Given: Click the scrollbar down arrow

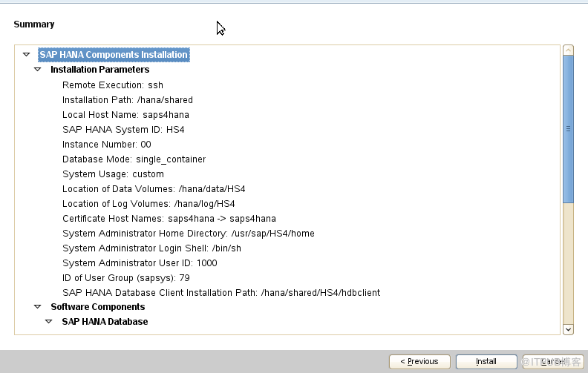Looking at the screenshot, I should [x=568, y=329].
